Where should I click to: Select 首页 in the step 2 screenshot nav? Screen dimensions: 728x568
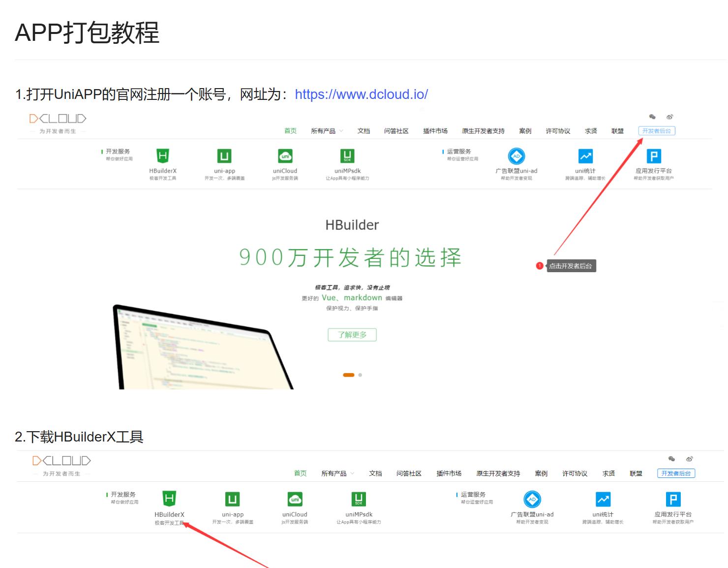(x=300, y=473)
